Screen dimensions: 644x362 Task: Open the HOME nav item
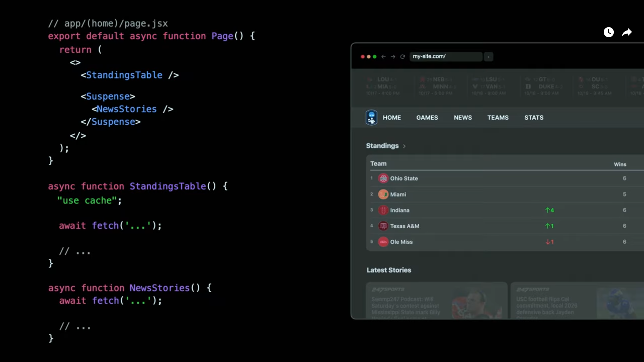click(x=392, y=118)
